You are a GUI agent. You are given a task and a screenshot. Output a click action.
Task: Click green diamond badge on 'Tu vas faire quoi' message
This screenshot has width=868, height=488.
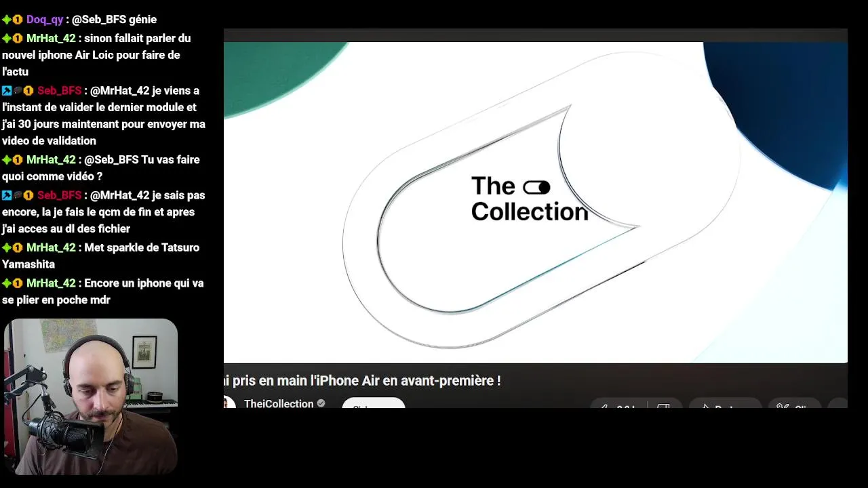[x=7, y=160]
